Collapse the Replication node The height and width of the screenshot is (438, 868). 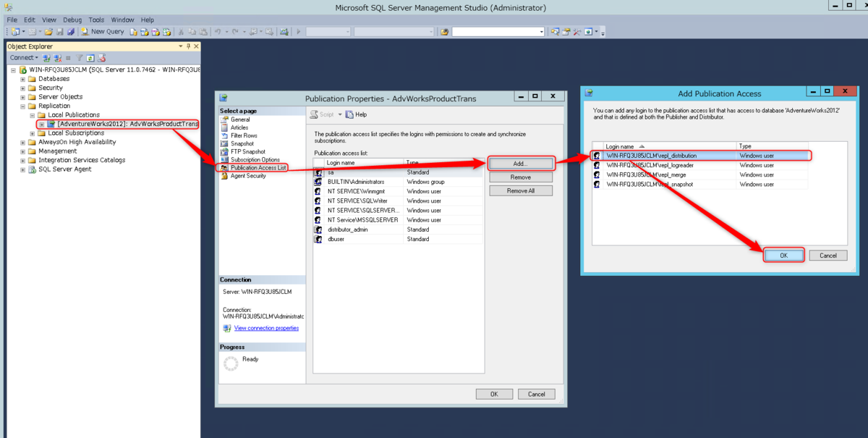[22, 106]
